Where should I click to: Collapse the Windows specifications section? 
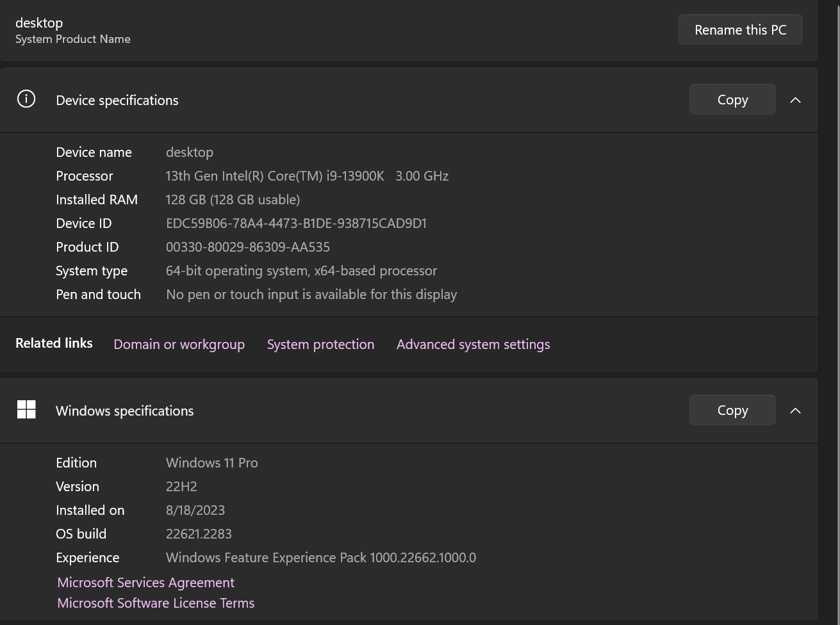[795, 410]
